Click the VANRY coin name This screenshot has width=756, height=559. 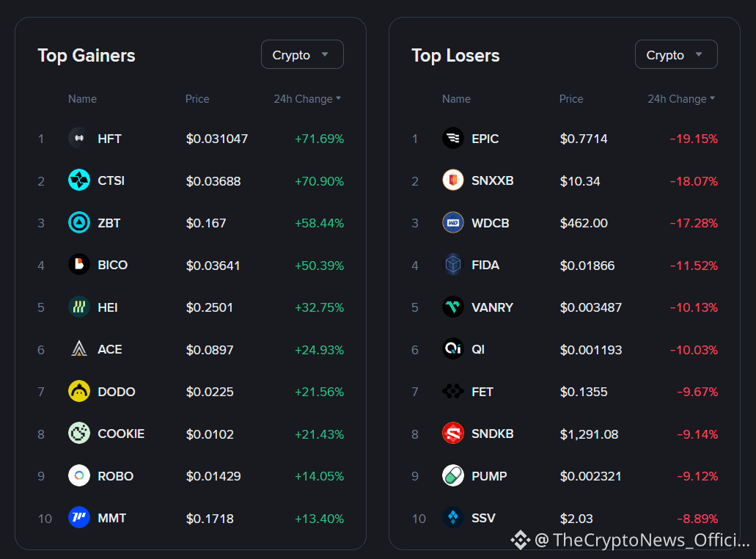click(x=492, y=307)
